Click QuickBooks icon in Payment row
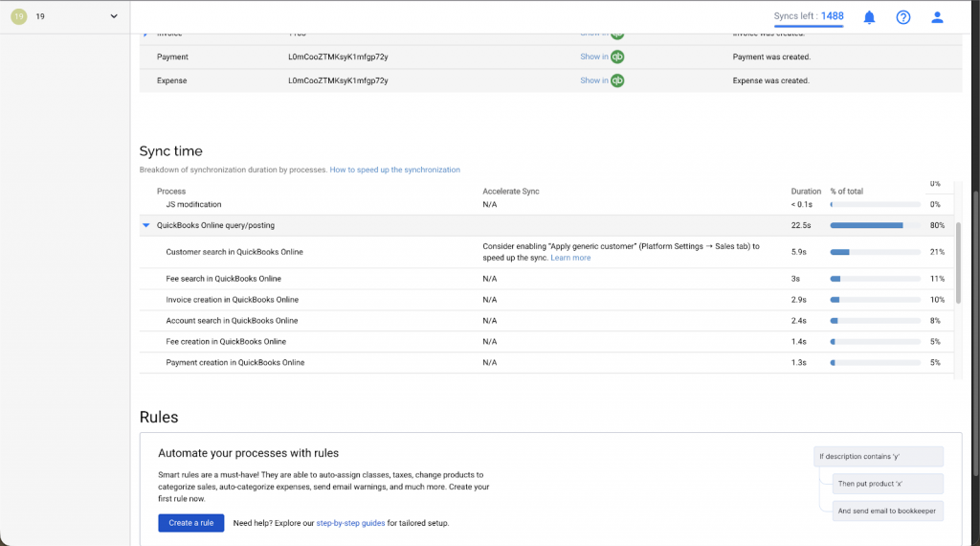980x546 pixels. 617,57
